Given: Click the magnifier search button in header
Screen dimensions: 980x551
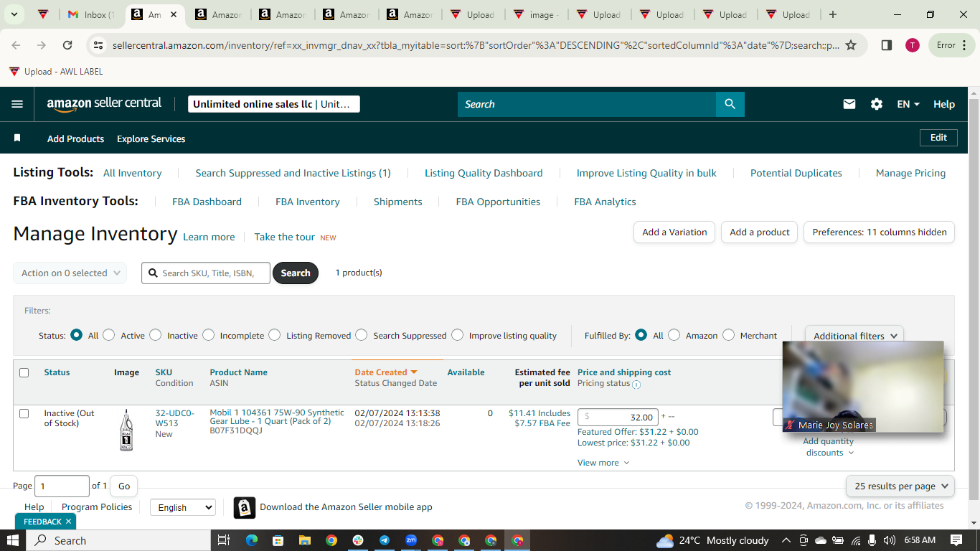Looking at the screenshot, I should coord(730,104).
